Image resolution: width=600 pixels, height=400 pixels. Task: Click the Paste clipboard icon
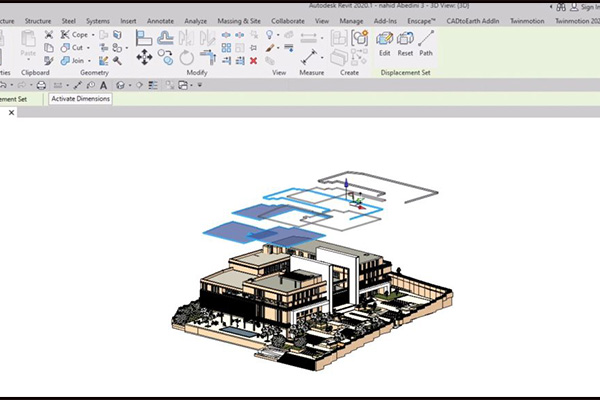(28, 39)
